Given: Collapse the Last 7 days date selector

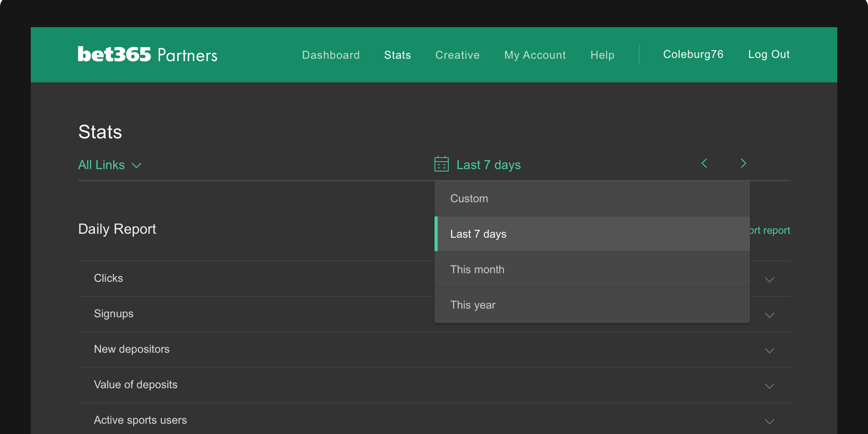Looking at the screenshot, I should [x=488, y=165].
